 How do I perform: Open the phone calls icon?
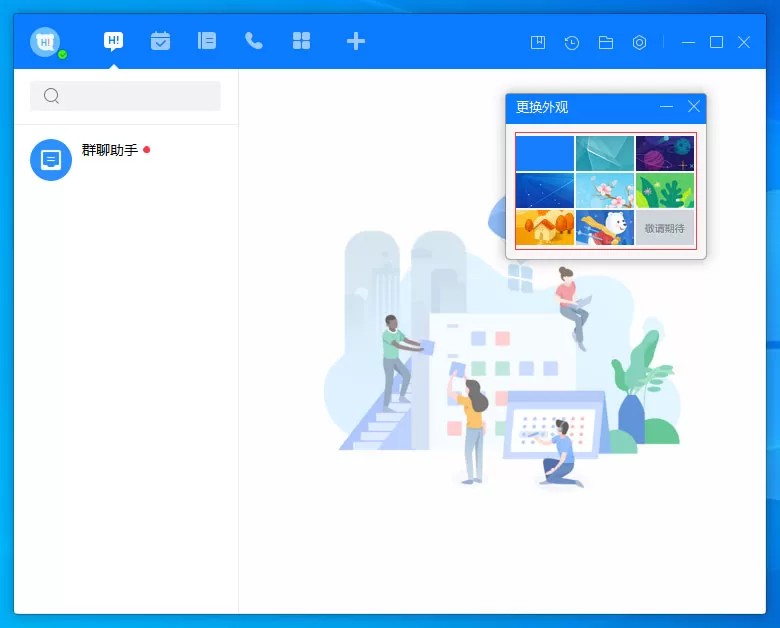[254, 41]
